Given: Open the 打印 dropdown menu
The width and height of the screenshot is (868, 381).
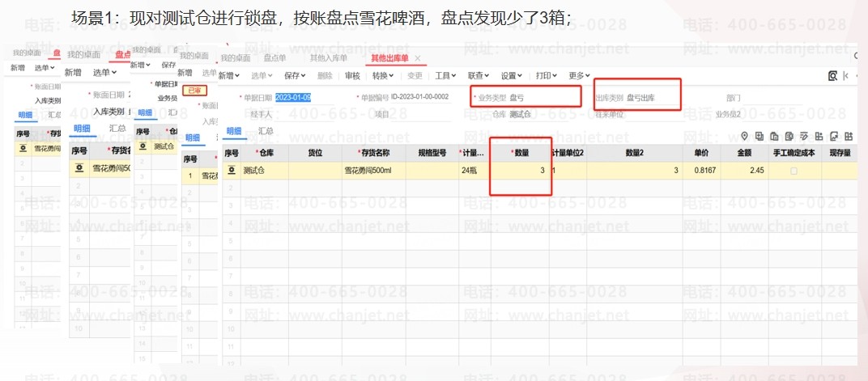Looking at the screenshot, I should (x=547, y=76).
